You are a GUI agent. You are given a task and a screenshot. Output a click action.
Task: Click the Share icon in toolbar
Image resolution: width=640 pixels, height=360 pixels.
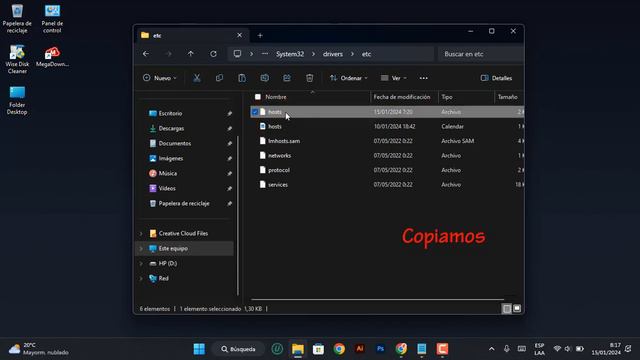[287, 78]
